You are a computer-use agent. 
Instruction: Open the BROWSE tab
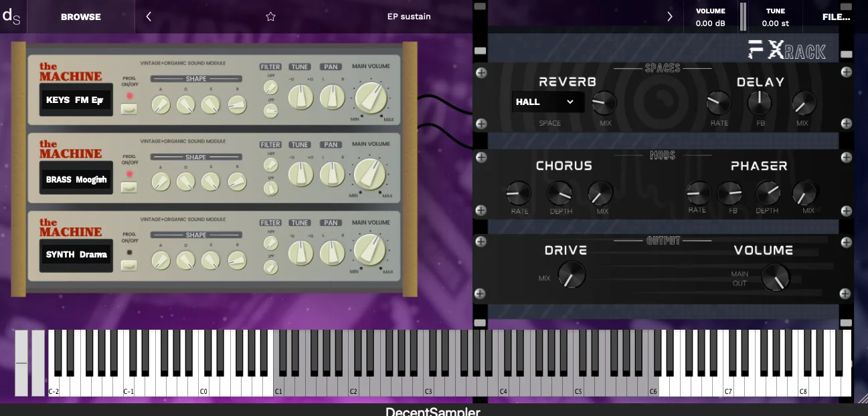81,17
